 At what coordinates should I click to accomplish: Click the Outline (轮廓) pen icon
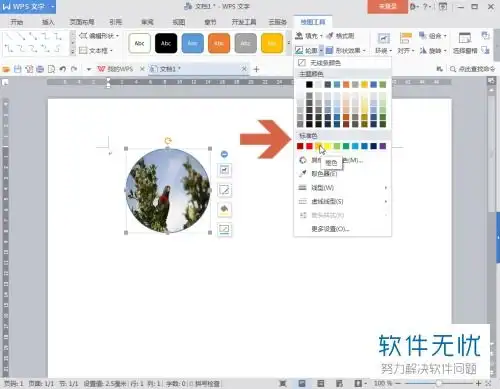pyautogui.click(x=299, y=50)
